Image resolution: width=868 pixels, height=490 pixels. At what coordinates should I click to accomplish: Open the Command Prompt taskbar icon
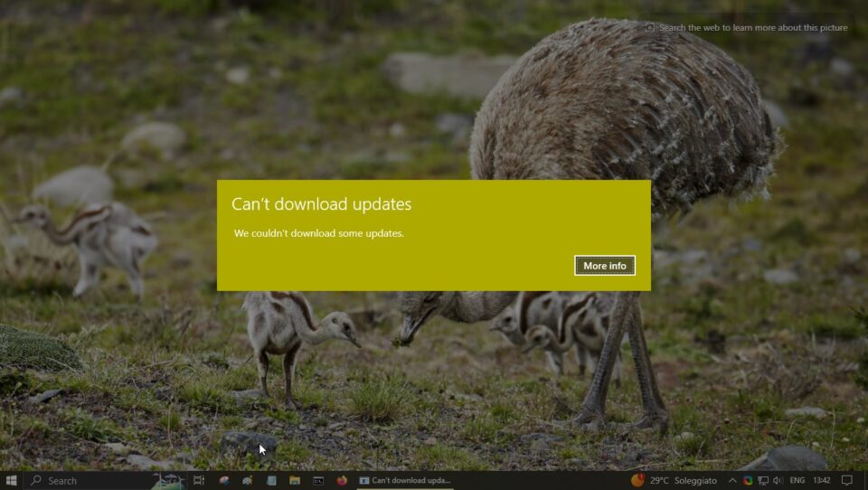pos(318,481)
